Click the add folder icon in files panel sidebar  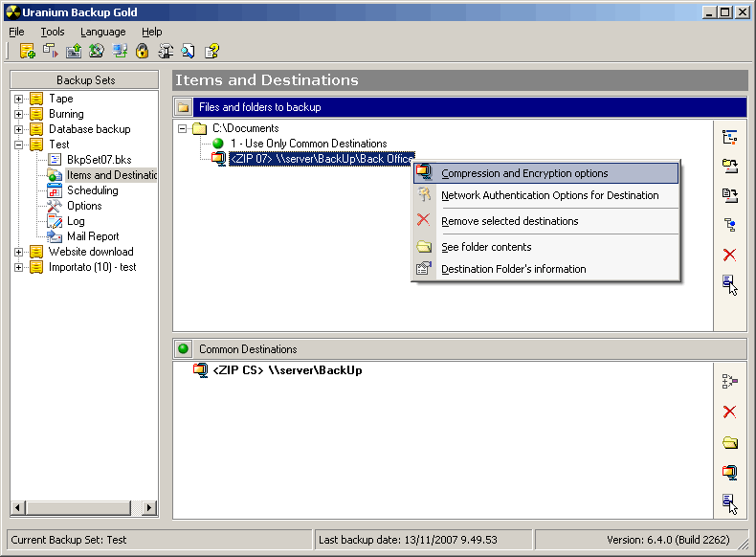click(x=729, y=167)
